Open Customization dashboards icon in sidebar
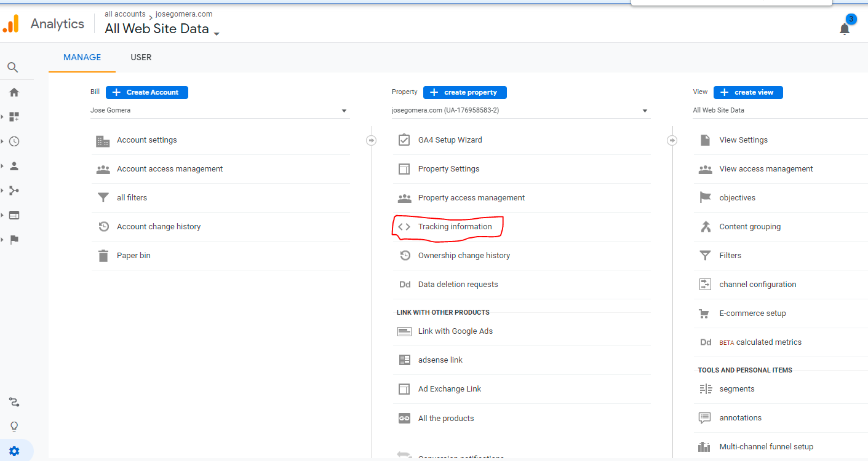This screenshot has width=868, height=461. (x=14, y=117)
